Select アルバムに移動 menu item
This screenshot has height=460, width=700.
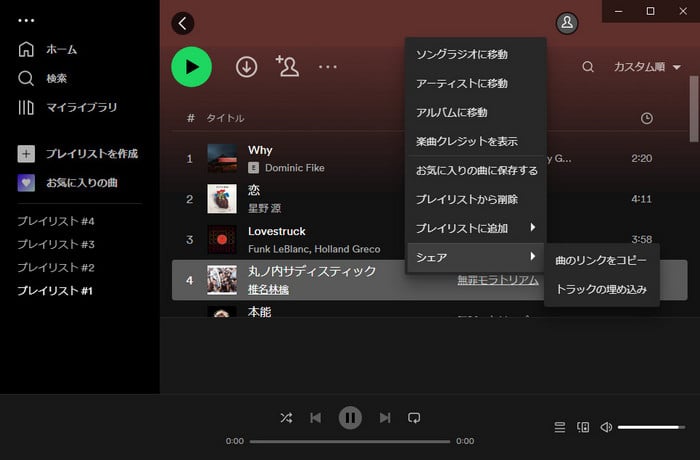pos(476,113)
